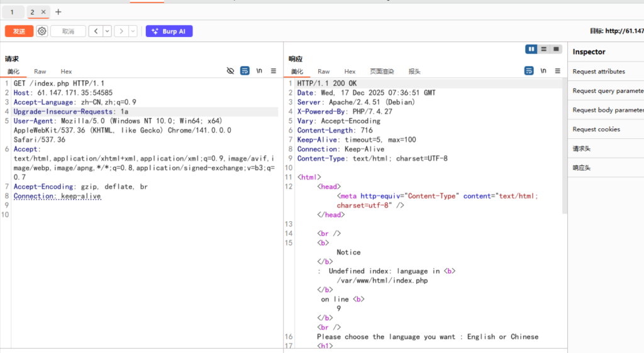
Task: Select the top-bottom split layout icon
Action: coord(544,49)
